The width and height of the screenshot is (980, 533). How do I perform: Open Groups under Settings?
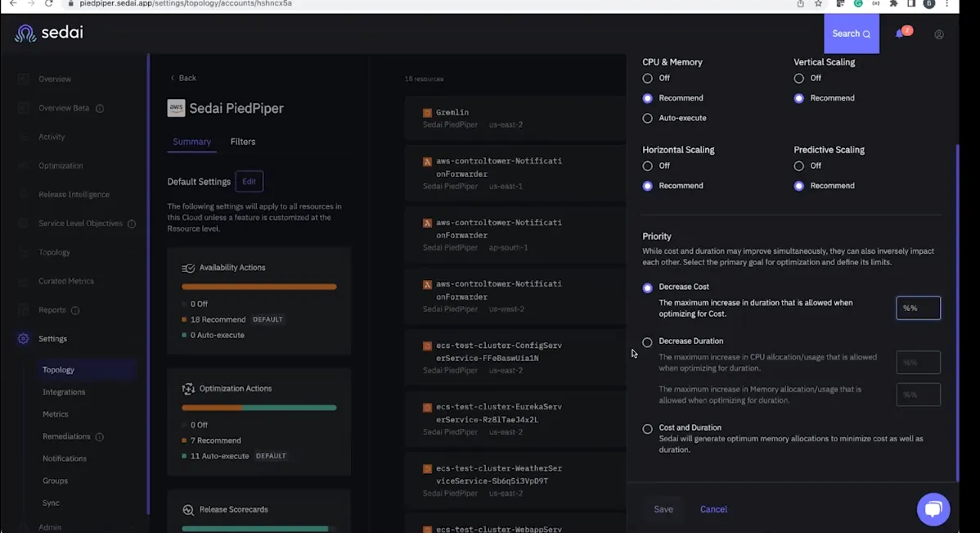[55, 481]
